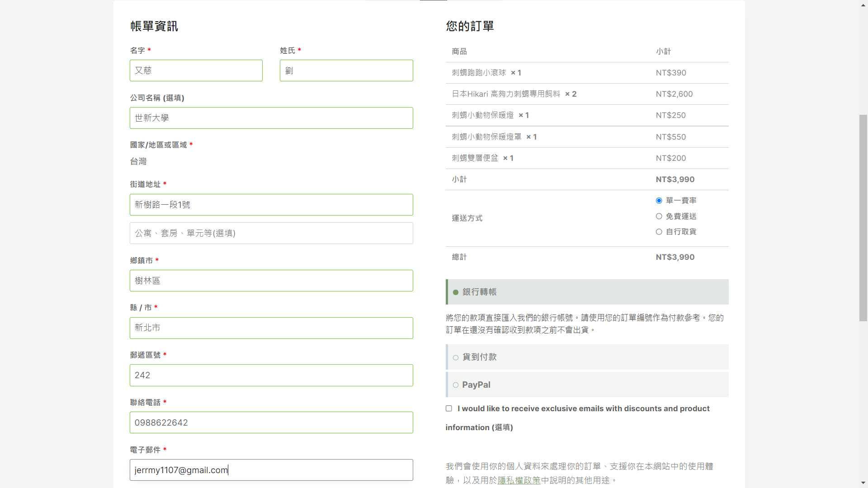868x488 pixels.
Task: Click the 縣/市 city field
Action: (x=271, y=328)
